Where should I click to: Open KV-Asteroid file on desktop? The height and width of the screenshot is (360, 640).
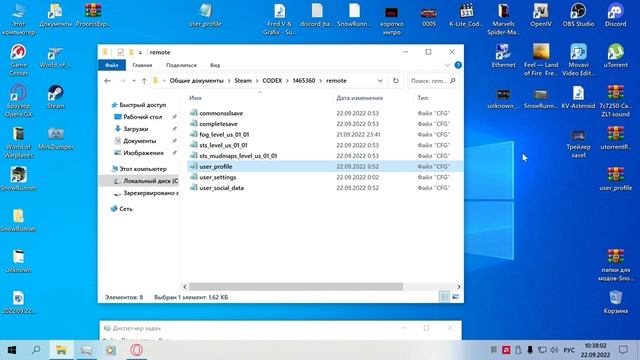click(578, 98)
